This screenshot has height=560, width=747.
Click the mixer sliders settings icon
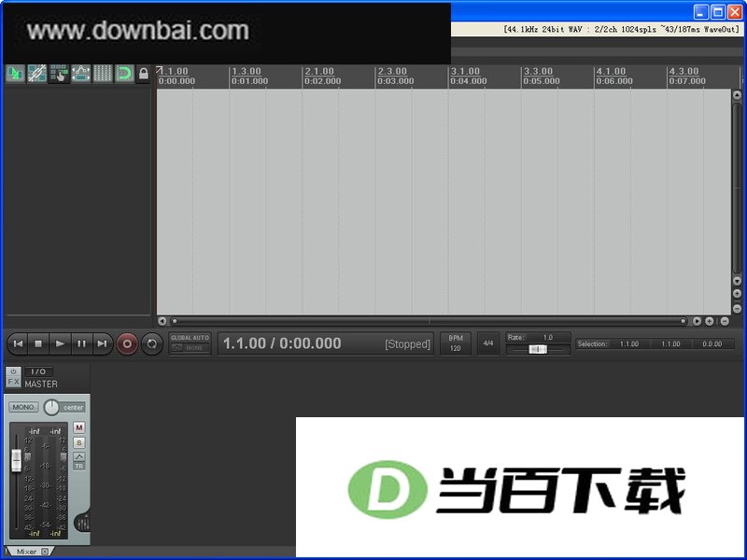83,523
